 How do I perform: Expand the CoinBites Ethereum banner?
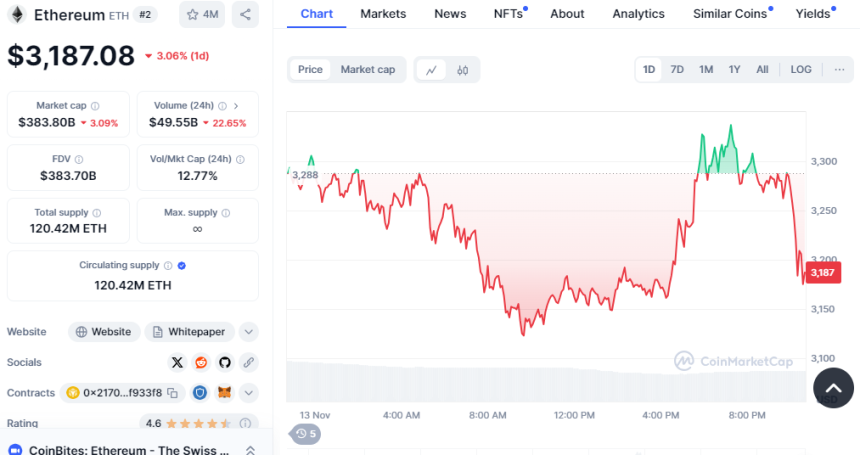(250, 450)
